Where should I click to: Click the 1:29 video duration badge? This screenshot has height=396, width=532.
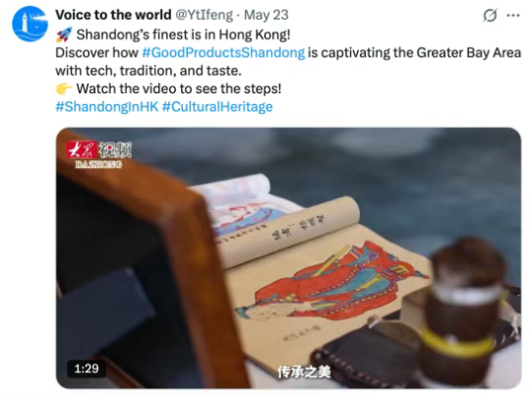[x=87, y=368]
